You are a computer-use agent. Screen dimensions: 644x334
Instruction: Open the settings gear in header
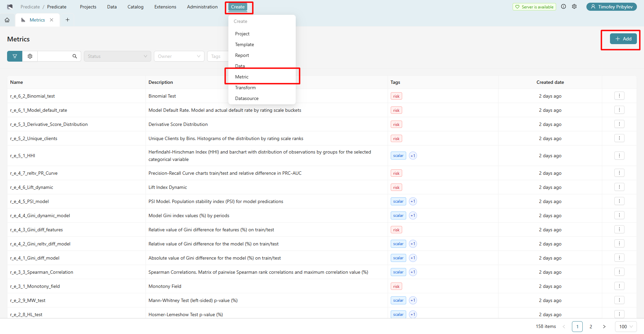click(574, 7)
